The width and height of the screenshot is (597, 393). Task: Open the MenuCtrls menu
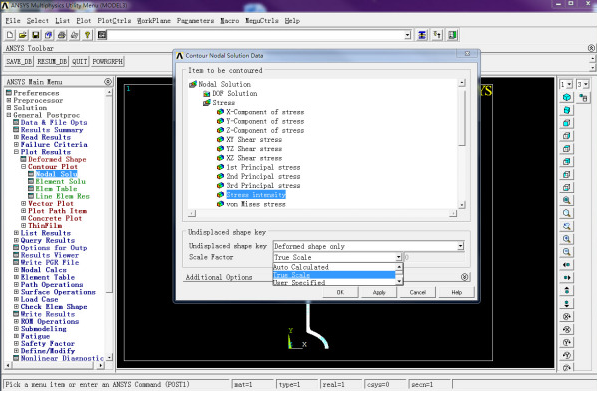click(262, 21)
